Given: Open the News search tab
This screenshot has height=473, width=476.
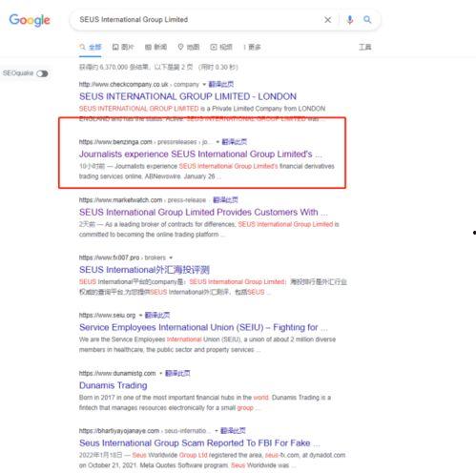Looking at the screenshot, I should [155, 47].
